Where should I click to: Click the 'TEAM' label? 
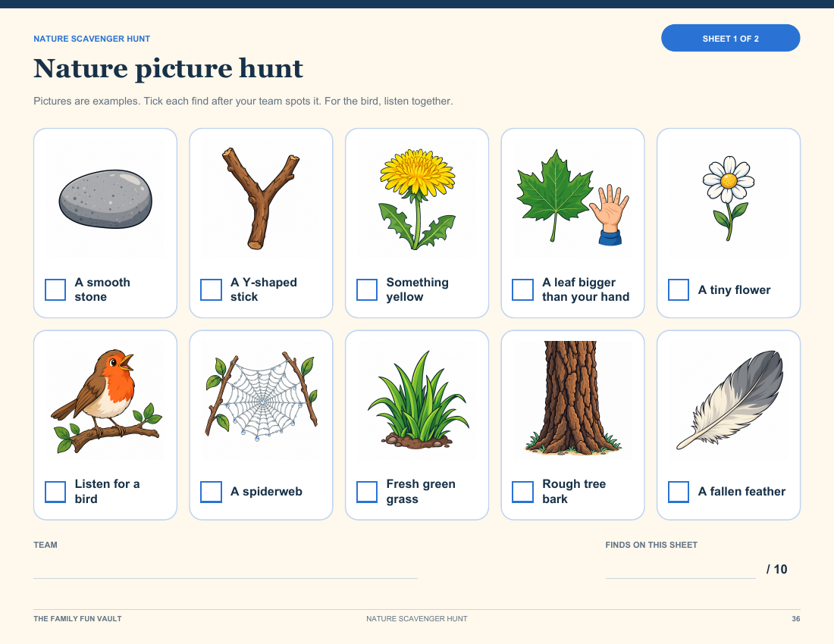pos(45,545)
